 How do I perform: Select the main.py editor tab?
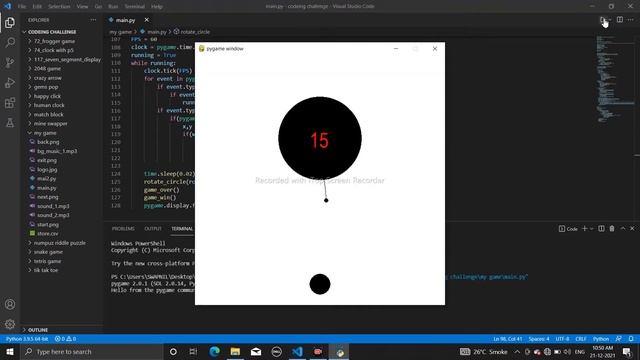tap(125, 20)
